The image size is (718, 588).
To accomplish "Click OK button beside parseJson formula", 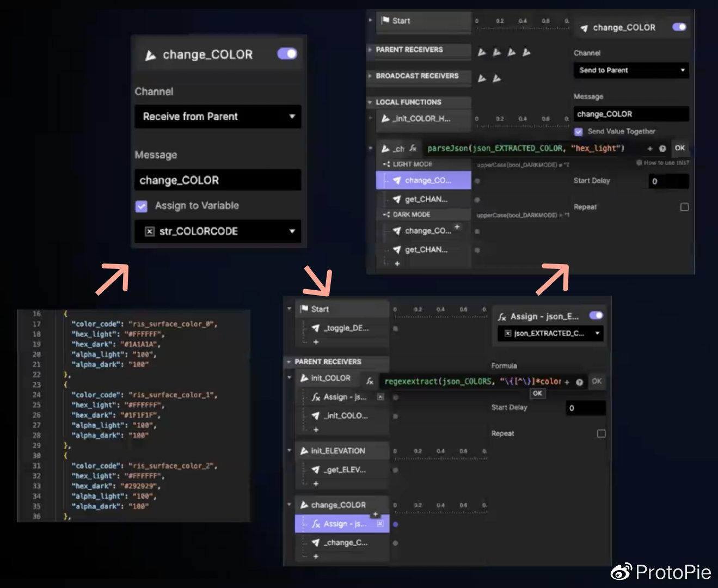I will 680,148.
